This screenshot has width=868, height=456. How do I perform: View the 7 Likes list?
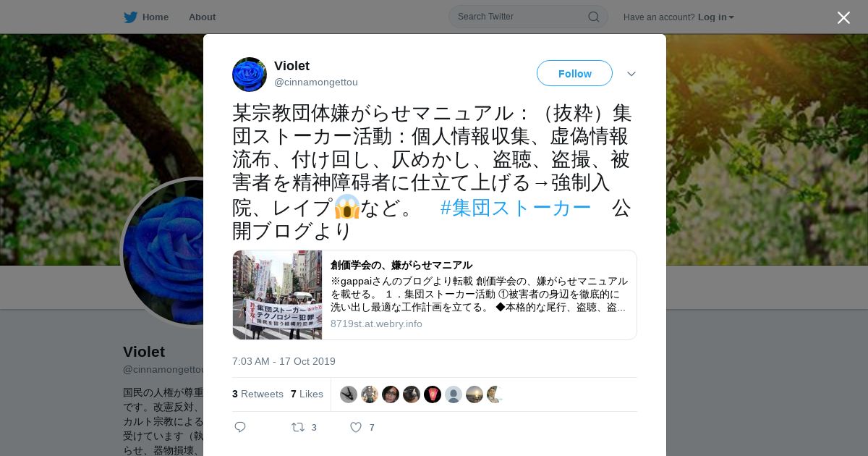point(307,394)
